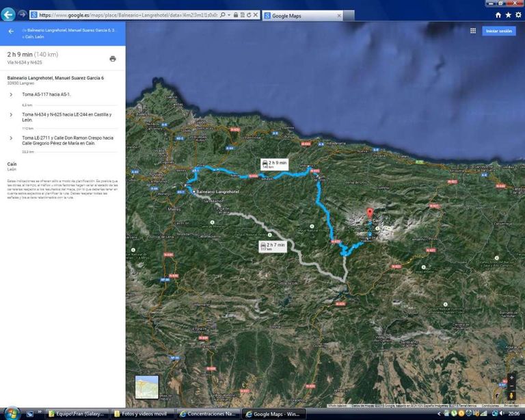Select the alternate 2 h 7 min route
The height and width of the screenshot is (420, 525).
272,246
